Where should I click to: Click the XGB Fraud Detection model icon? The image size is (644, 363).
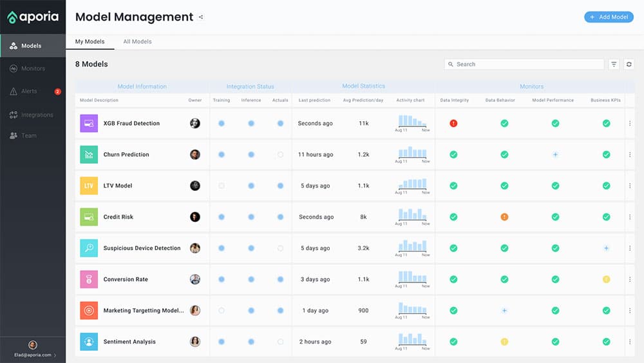click(x=89, y=123)
